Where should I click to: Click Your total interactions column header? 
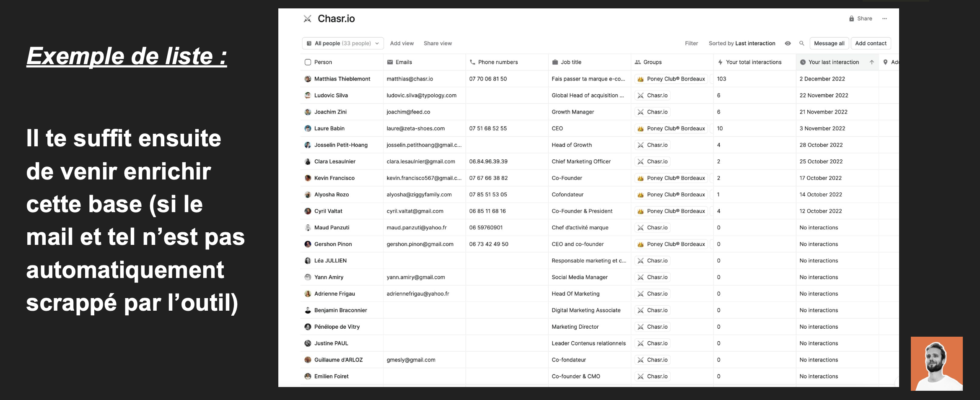[754, 62]
